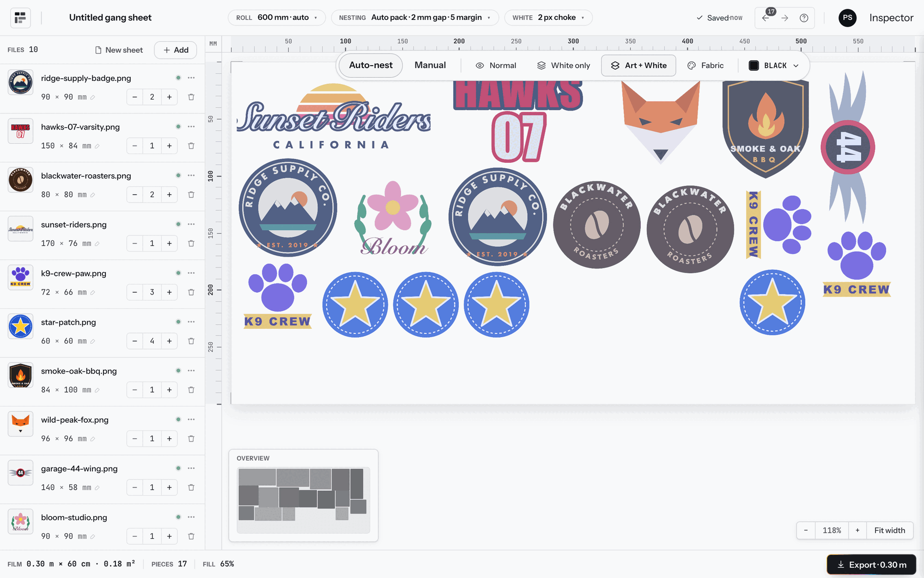Switch to the Manual nesting tab
This screenshot has height=578, width=924.
pyautogui.click(x=430, y=65)
